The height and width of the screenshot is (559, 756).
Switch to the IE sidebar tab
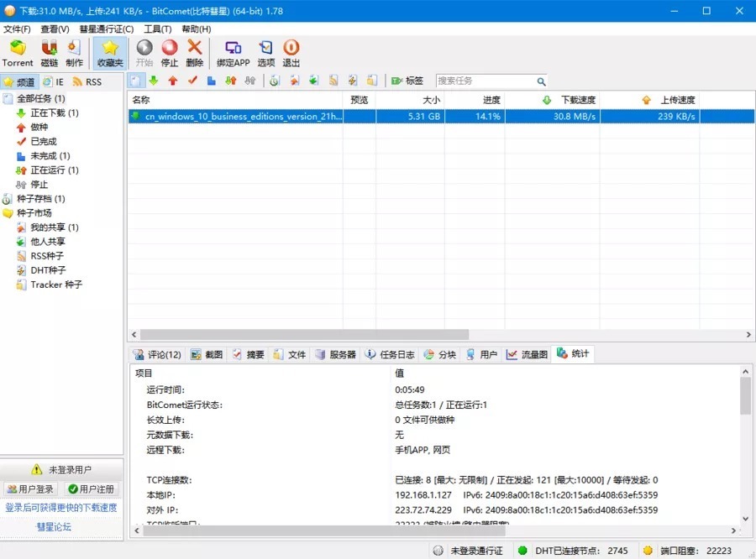(54, 82)
